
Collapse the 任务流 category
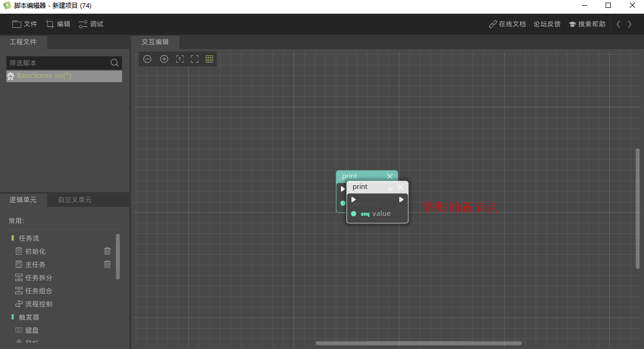(29, 238)
